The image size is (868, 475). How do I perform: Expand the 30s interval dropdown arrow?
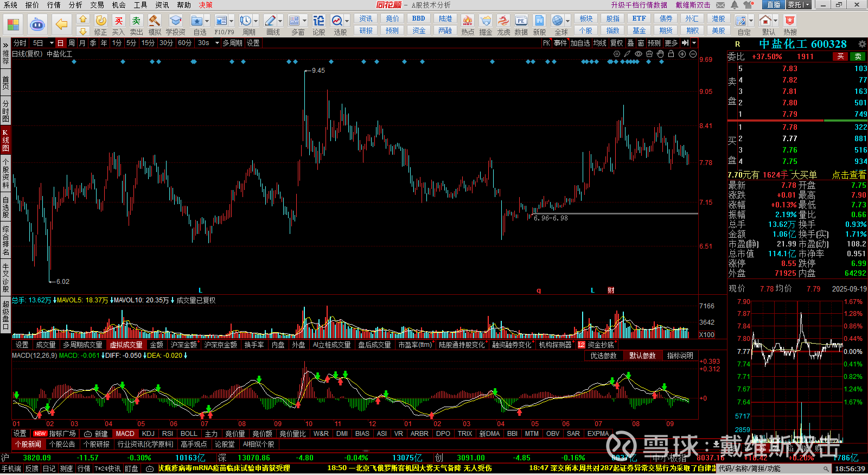pyautogui.click(x=216, y=43)
